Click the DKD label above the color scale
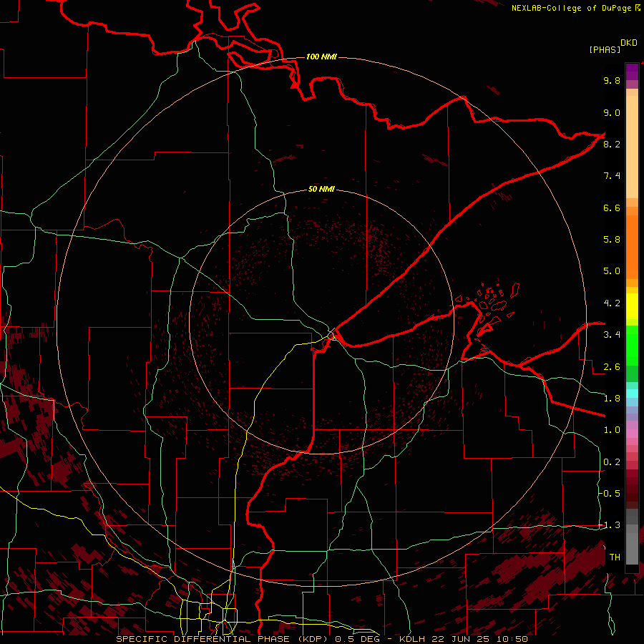The image size is (644, 644). tap(629, 42)
